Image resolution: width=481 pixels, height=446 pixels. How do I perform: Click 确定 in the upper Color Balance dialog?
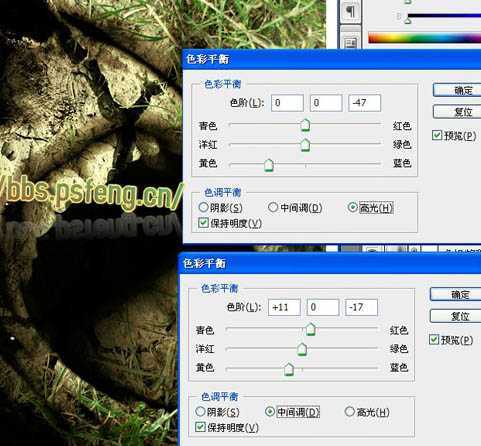pos(457,90)
